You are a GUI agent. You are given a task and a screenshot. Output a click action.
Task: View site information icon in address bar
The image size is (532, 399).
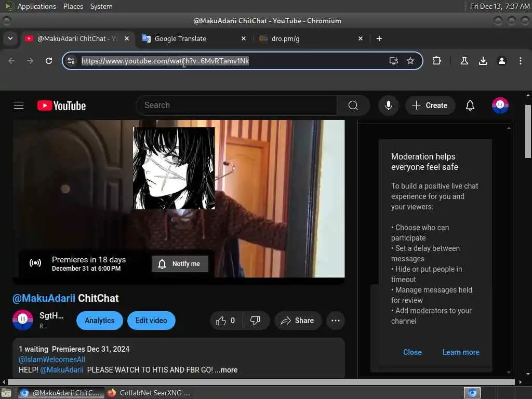[71, 61]
